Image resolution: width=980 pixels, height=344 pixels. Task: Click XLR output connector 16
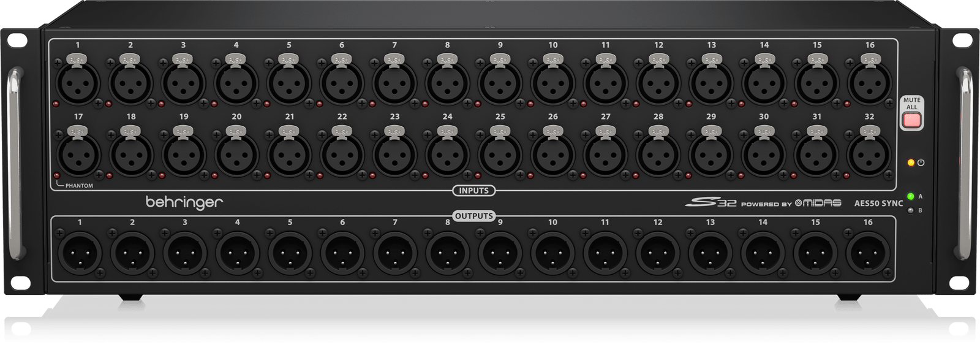pos(868,253)
